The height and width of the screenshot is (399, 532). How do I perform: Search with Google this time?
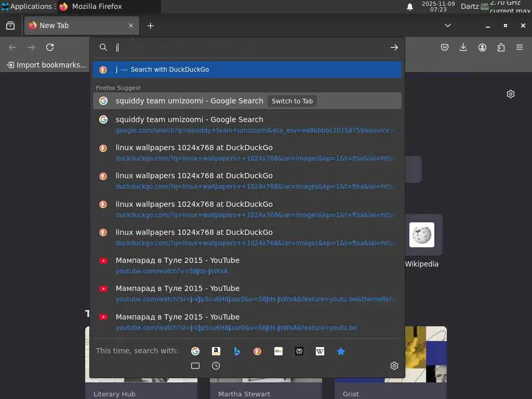(195, 351)
